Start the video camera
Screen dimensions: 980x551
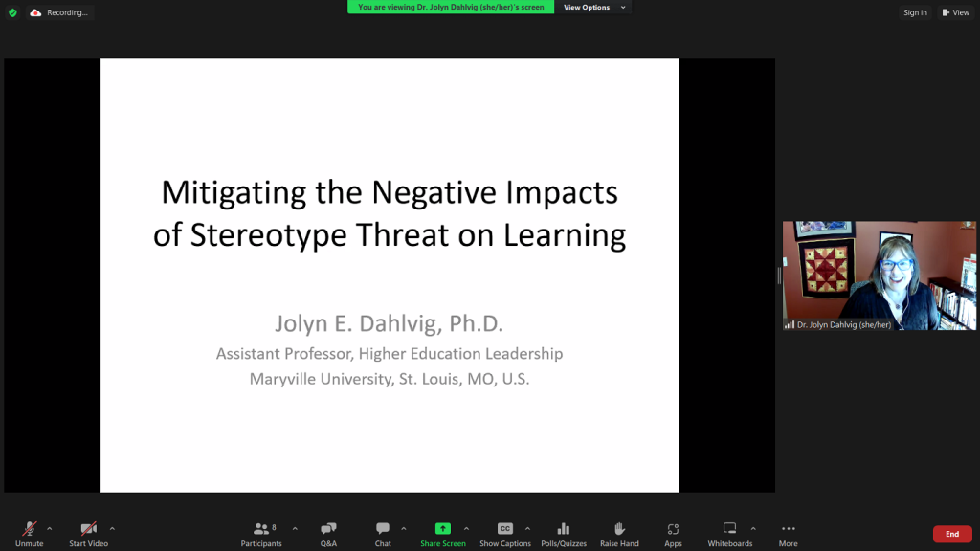pyautogui.click(x=88, y=534)
